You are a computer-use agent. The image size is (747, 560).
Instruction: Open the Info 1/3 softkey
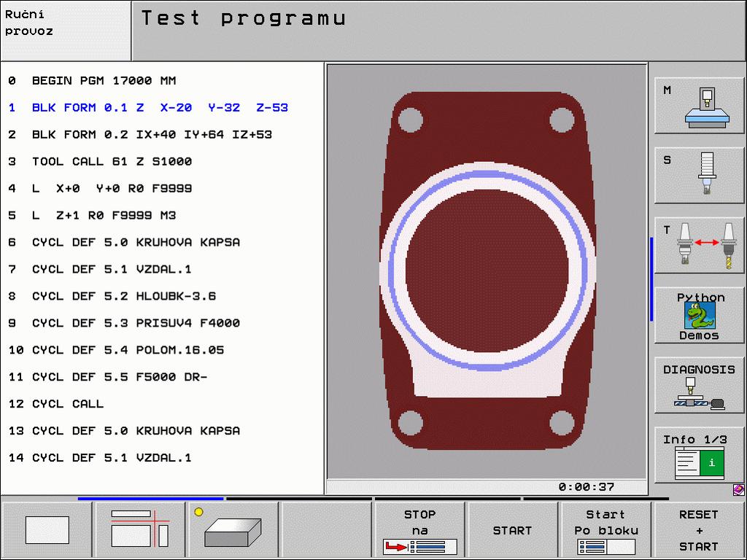(699, 455)
